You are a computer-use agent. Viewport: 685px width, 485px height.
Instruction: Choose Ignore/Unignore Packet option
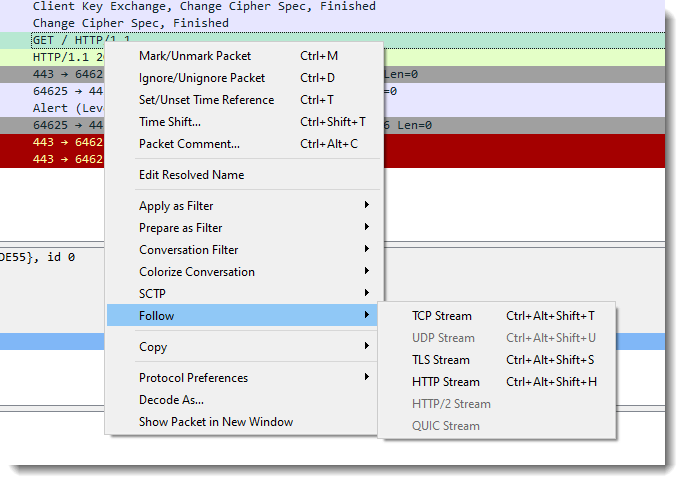[202, 78]
